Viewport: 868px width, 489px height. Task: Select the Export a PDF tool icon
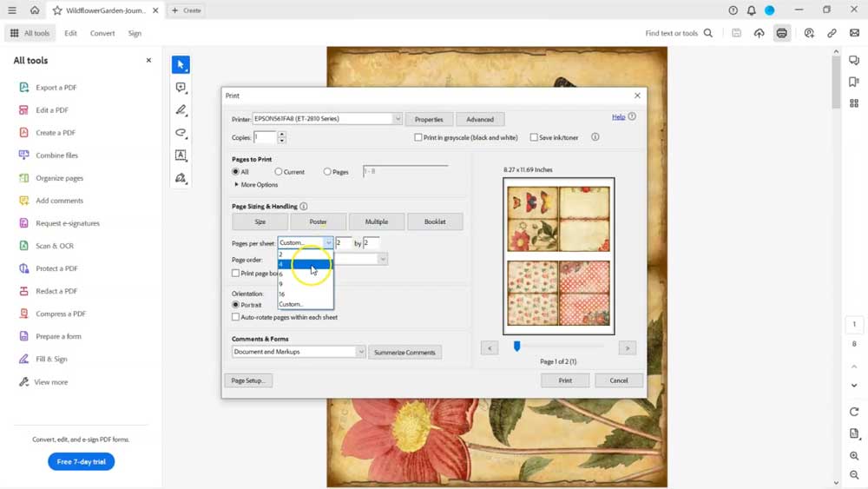point(23,88)
